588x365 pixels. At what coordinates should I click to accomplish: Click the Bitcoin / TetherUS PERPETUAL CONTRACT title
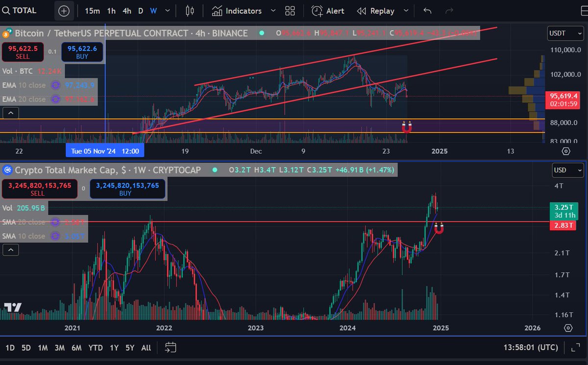tap(131, 33)
